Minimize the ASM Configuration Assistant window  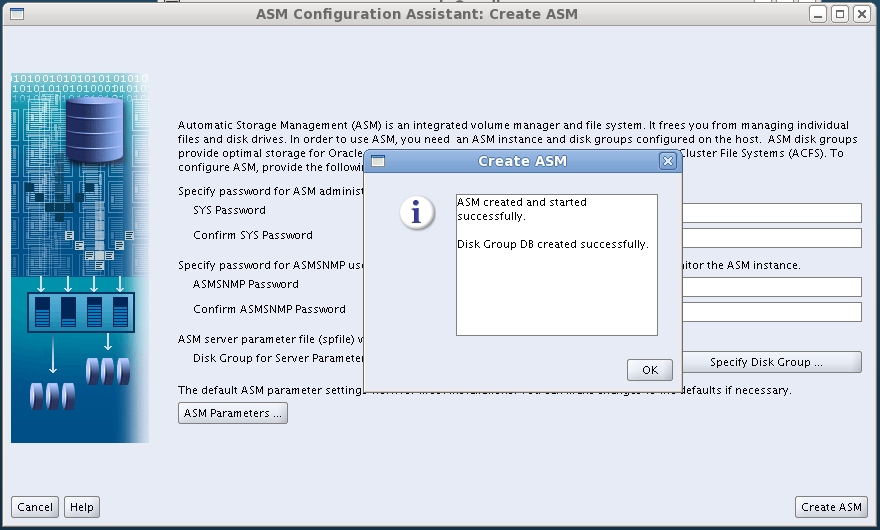818,14
